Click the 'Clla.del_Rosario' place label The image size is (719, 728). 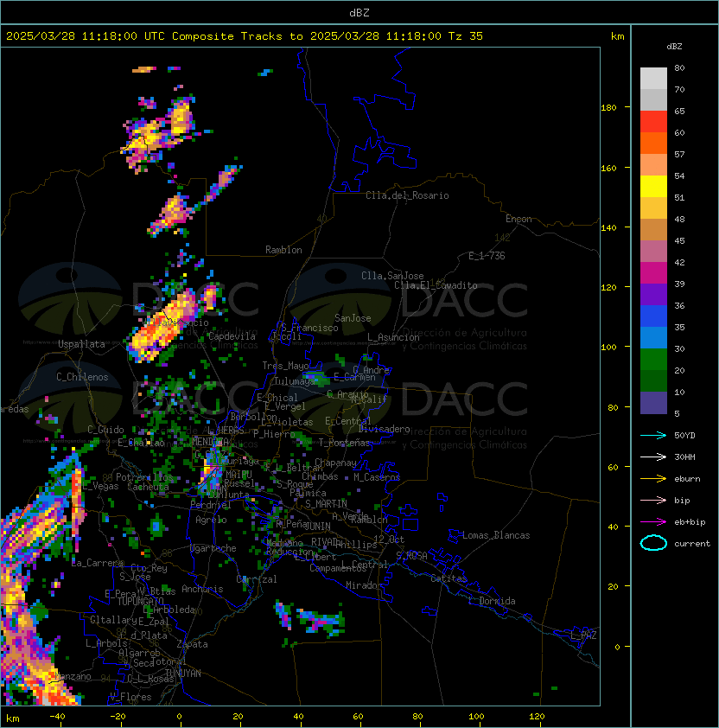407,195
